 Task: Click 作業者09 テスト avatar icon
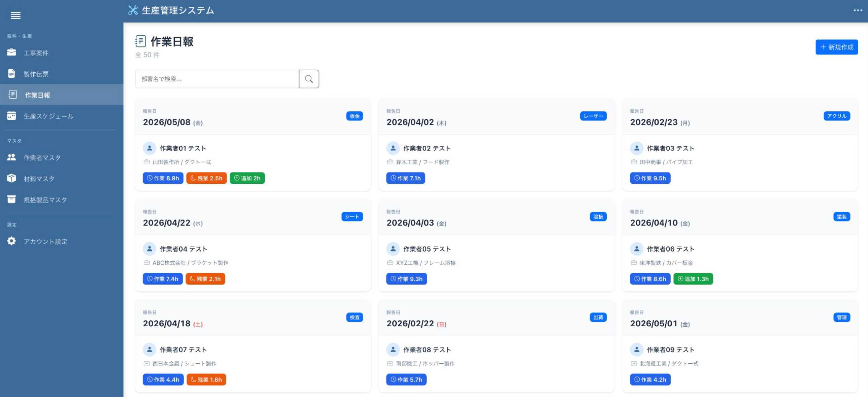(636, 350)
